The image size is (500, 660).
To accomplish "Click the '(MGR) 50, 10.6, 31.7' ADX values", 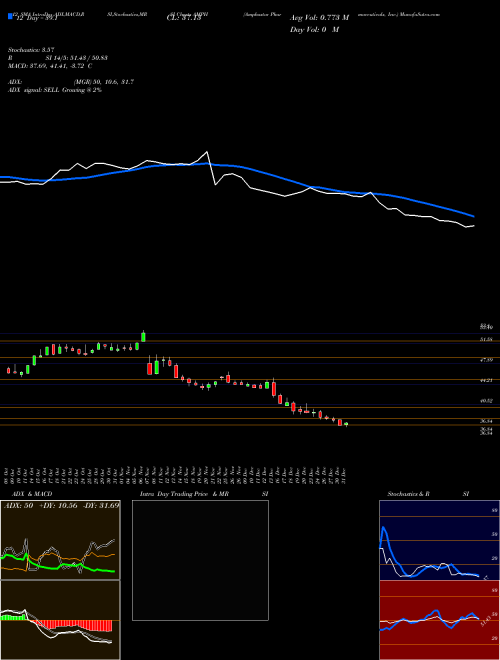I will pyautogui.click(x=104, y=82).
